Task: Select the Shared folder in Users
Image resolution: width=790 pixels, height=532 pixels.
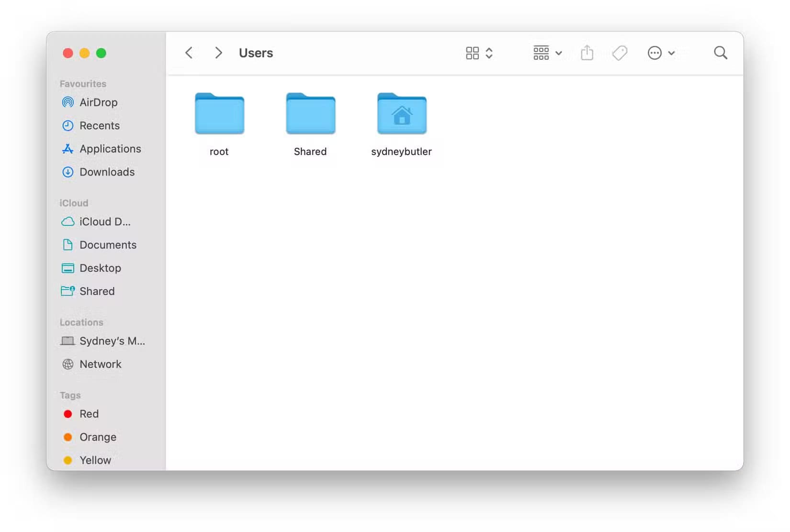Action: [310, 114]
